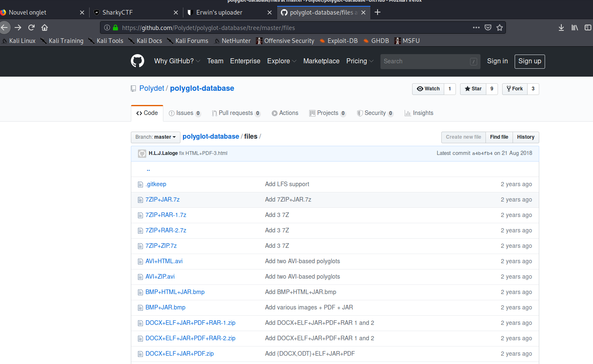Expand the Branch: master dropdown

(155, 137)
